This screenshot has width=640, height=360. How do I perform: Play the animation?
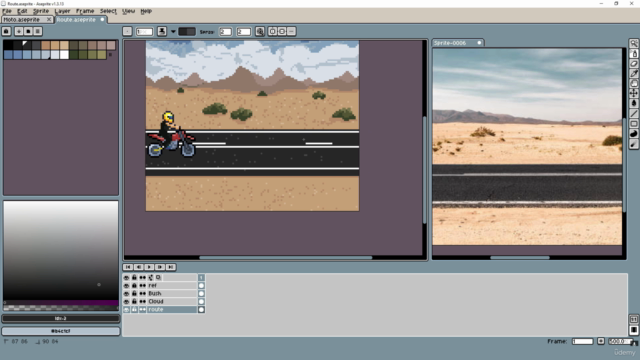(149, 267)
